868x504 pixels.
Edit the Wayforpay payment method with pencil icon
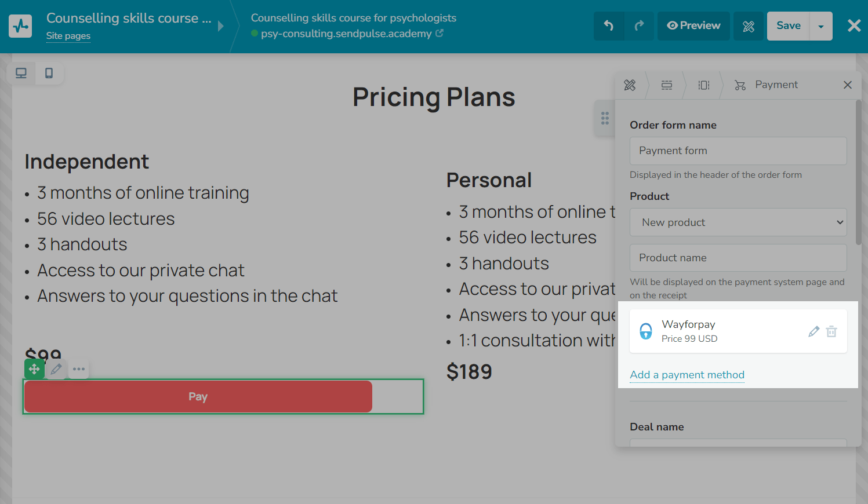click(x=813, y=331)
